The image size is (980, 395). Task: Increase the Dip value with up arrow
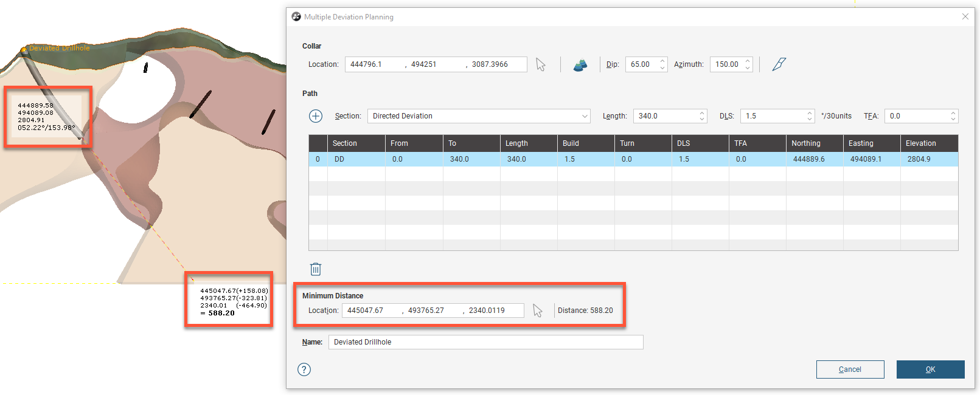coord(662,61)
